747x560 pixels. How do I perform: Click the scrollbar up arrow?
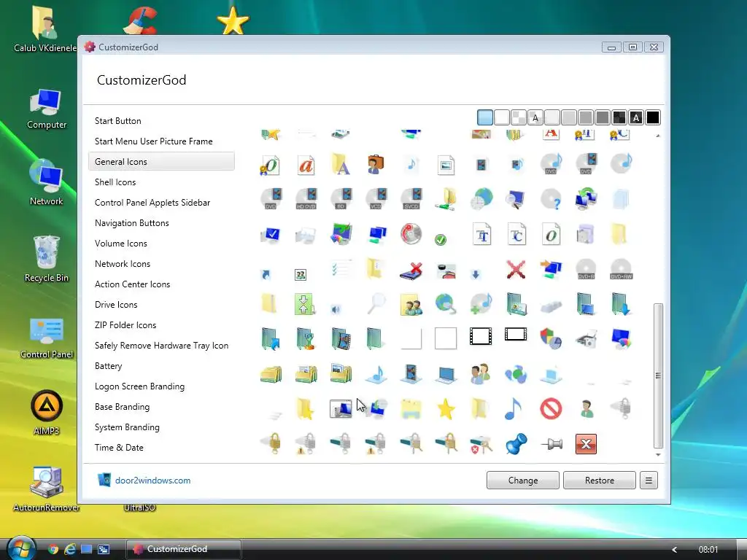[658, 136]
